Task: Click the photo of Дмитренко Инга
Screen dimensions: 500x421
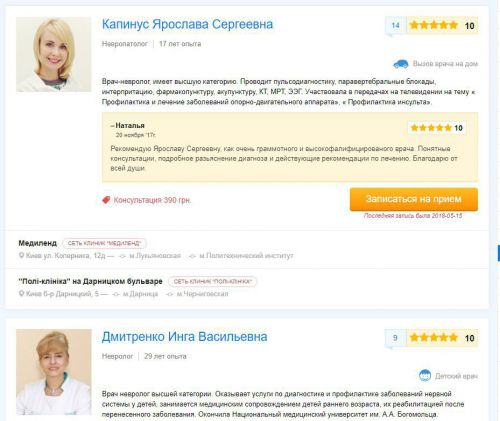Action: 54,372
